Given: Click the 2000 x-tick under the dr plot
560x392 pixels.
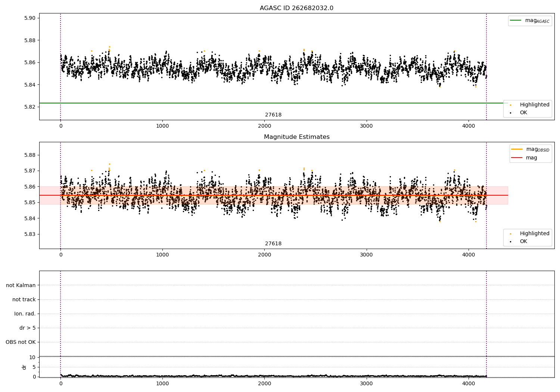Looking at the screenshot, I should (x=264, y=383).
